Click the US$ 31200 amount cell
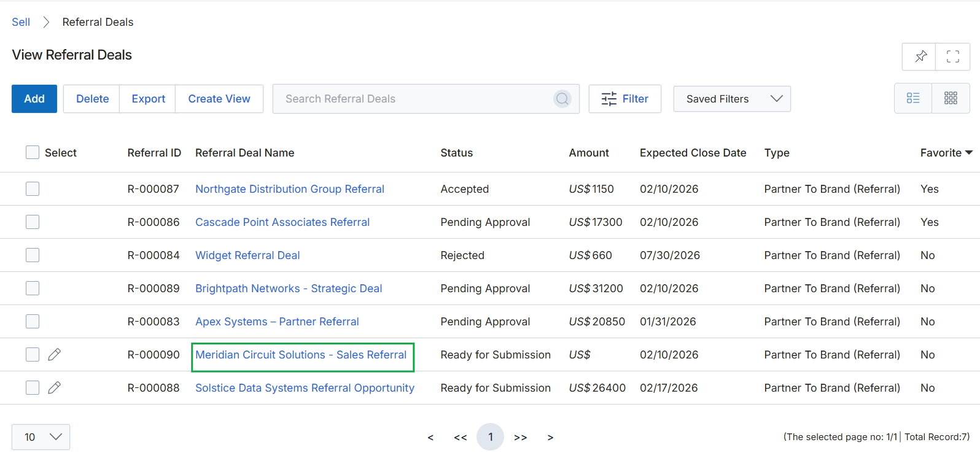This screenshot has width=980, height=461. point(596,289)
